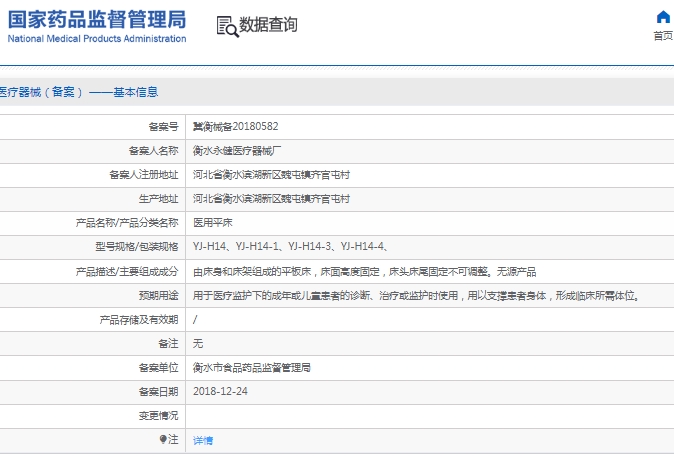The width and height of the screenshot is (674, 461).
Task: Click the 国家药品监督管理局 logo
Action: click(x=97, y=20)
